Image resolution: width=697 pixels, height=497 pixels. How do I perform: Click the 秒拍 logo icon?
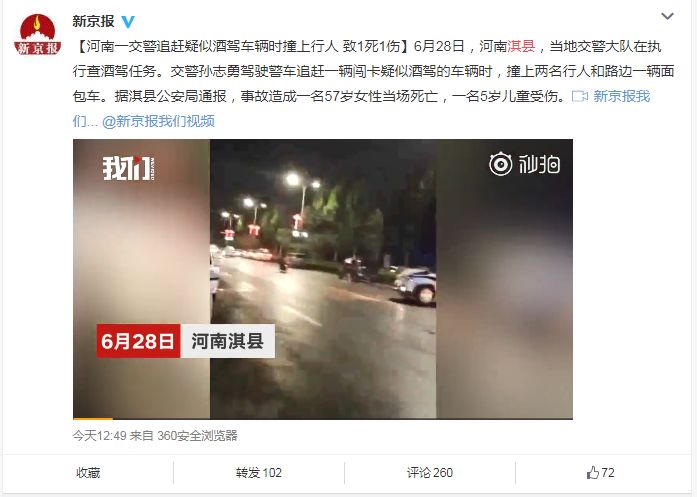click(501, 164)
